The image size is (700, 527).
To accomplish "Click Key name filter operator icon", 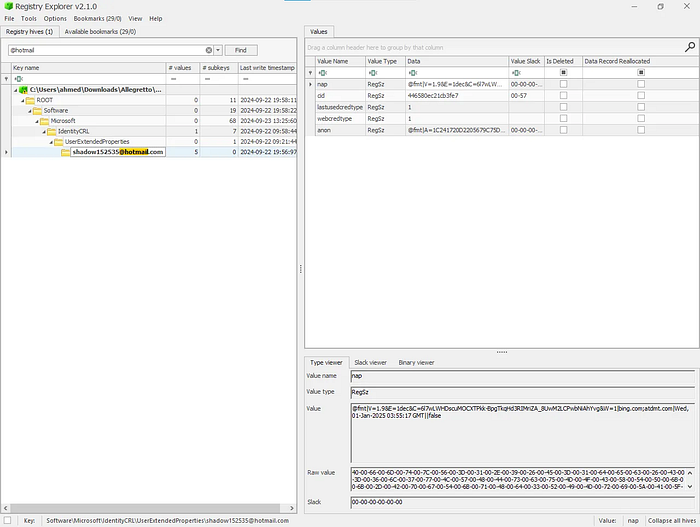I will 19,79.
